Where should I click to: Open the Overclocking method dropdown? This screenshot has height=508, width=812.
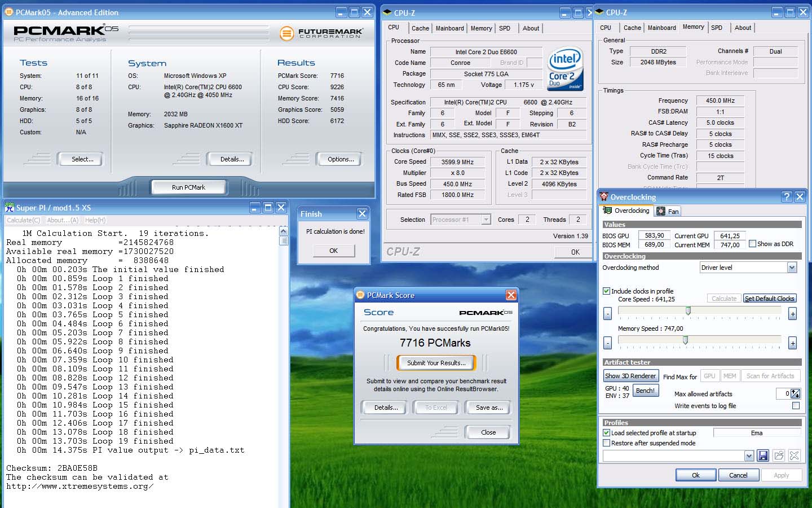(x=792, y=268)
